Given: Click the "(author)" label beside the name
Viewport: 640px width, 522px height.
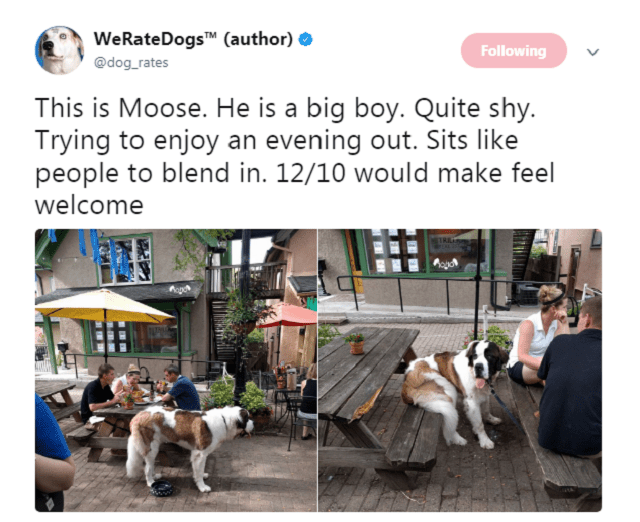Looking at the screenshot, I should pyautogui.click(x=258, y=39).
